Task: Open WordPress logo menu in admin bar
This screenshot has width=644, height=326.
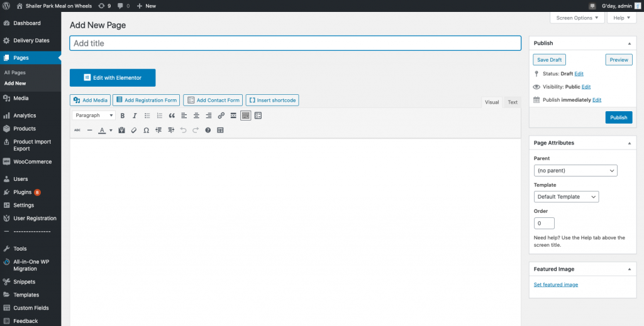Action: click(6, 6)
